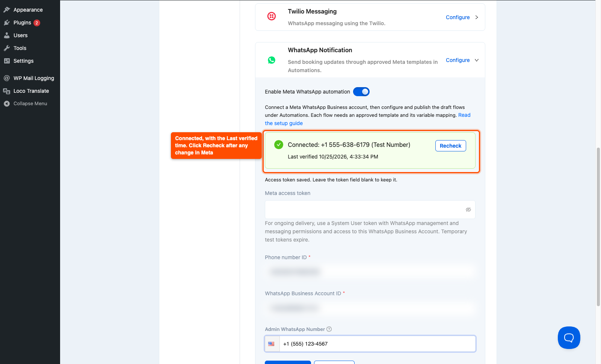
Task: Open the chat support bubble
Action: pos(569,338)
